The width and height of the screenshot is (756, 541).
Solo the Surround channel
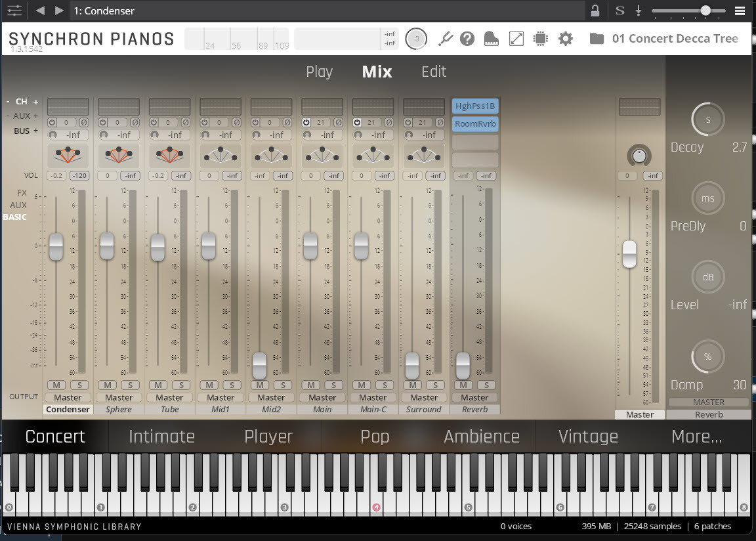(435, 385)
